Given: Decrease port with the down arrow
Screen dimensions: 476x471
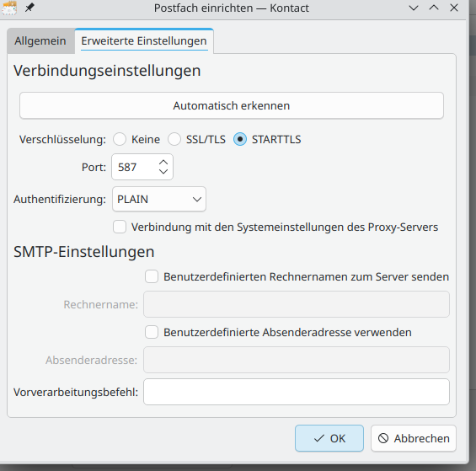Looking at the screenshot, I should 163,171.
